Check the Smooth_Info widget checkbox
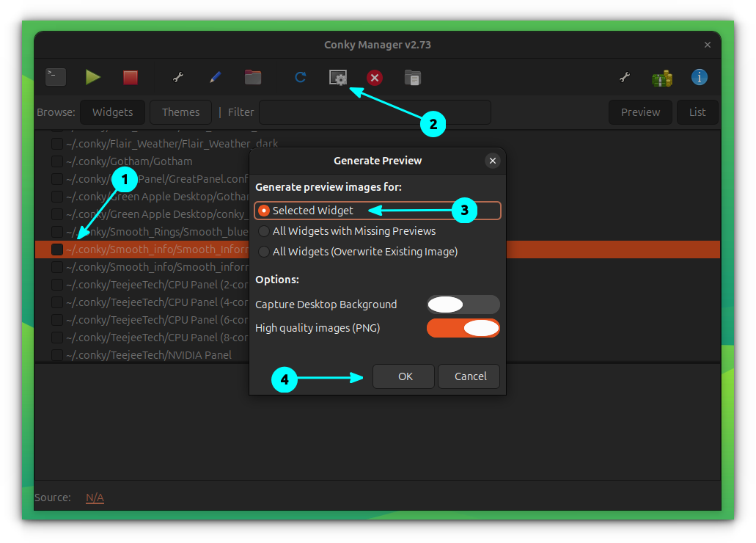 click(56, 249)
